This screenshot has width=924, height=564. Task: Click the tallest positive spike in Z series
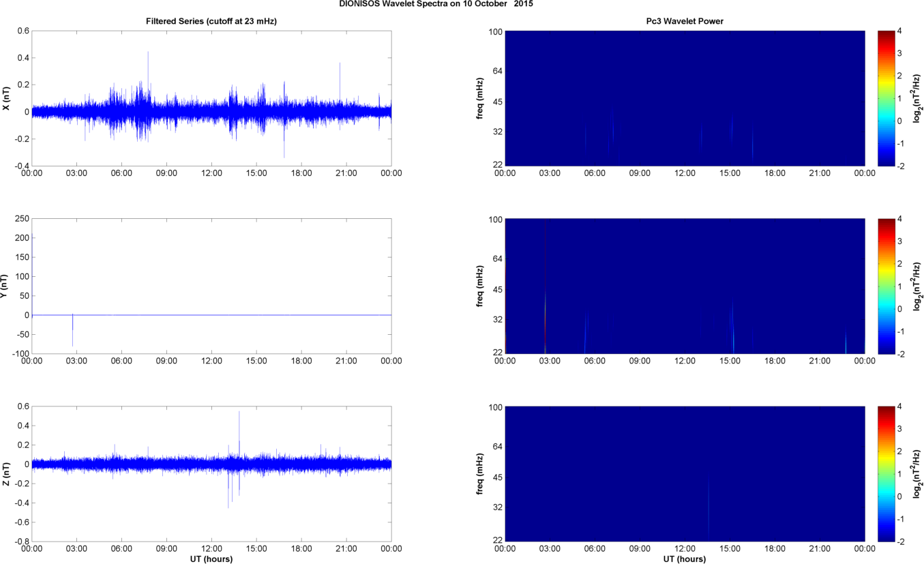(239, 436)
